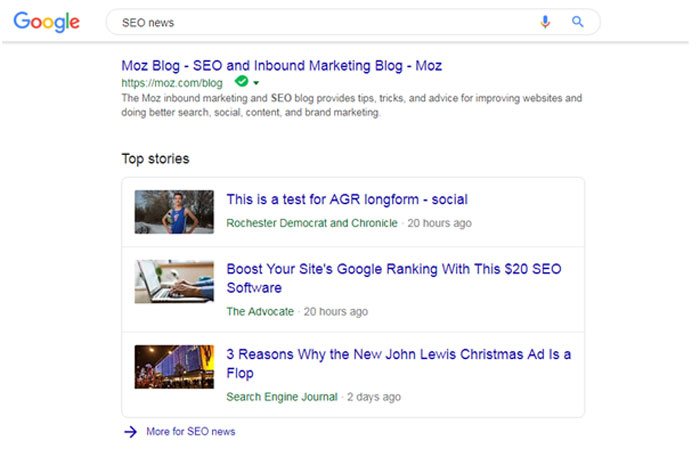
Task: Click More for SEO news link
Action: [x=191, y=432]
